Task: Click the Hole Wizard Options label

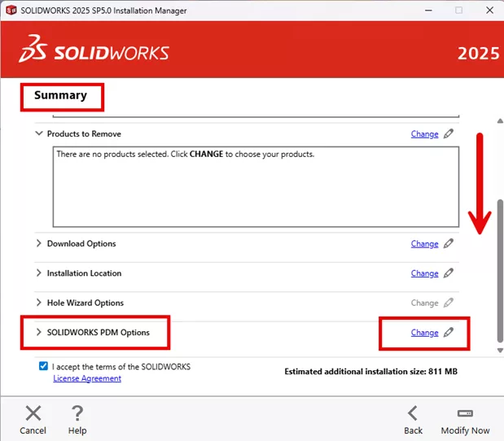Action: [85, 303]
